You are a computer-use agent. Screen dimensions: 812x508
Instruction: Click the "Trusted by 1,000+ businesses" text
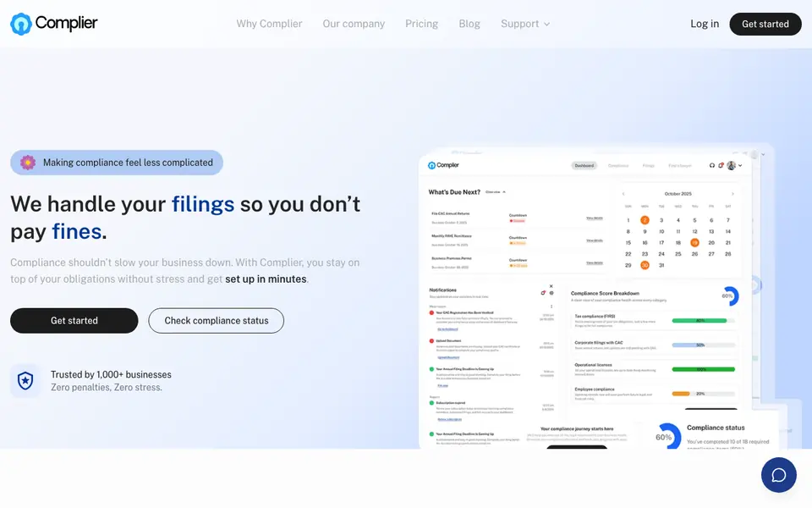coord(111,374)
